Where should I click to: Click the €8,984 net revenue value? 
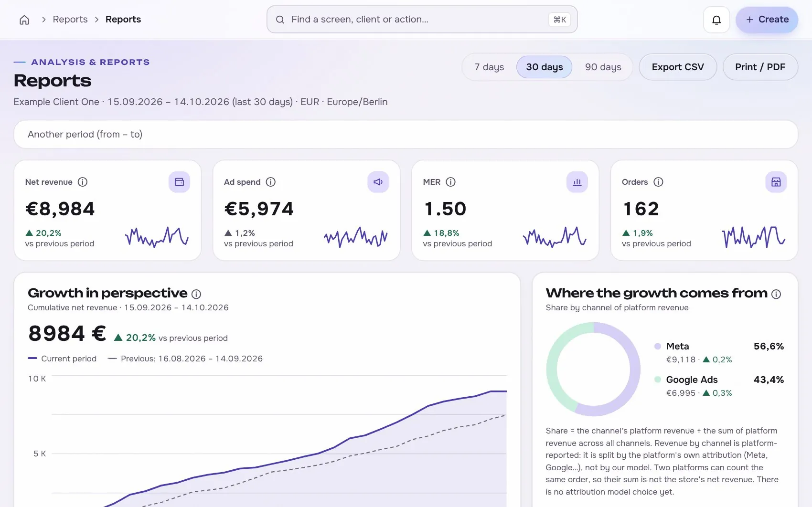click(60, 209)
